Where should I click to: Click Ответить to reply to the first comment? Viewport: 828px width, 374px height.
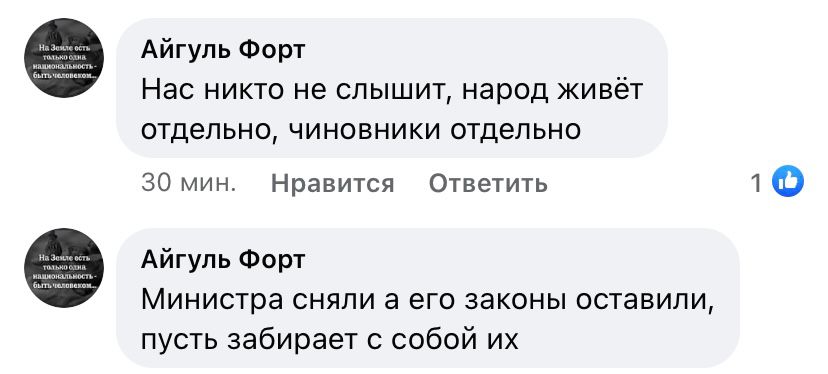(x=488, y=184)
